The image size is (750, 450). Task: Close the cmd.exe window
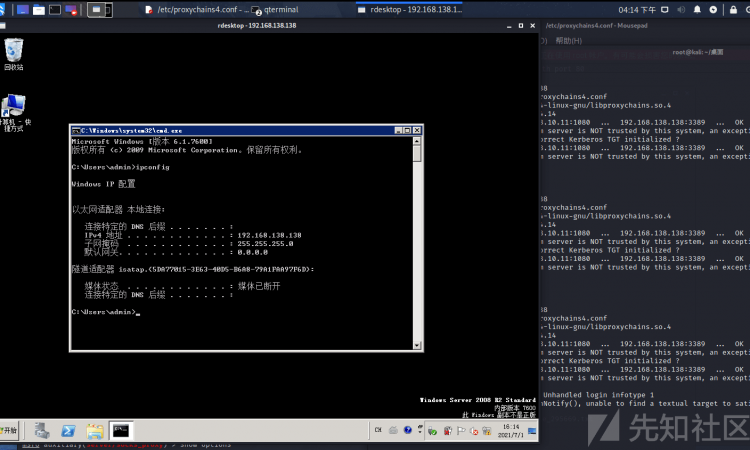[x=417, y=131]
